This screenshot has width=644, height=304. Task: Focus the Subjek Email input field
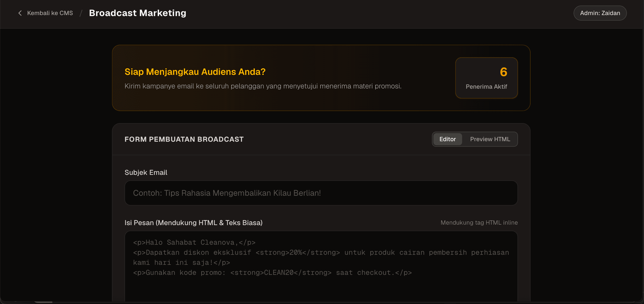coord(321,193)
